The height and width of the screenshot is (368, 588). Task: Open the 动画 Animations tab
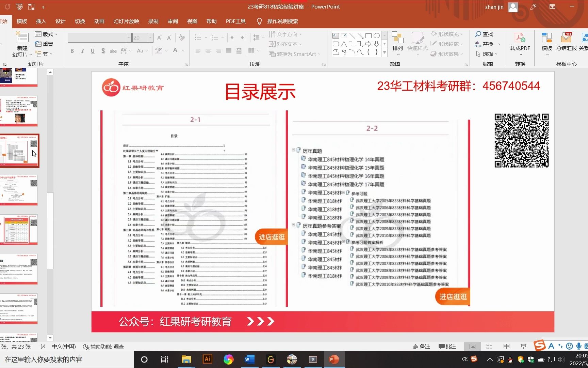(99, 21)
